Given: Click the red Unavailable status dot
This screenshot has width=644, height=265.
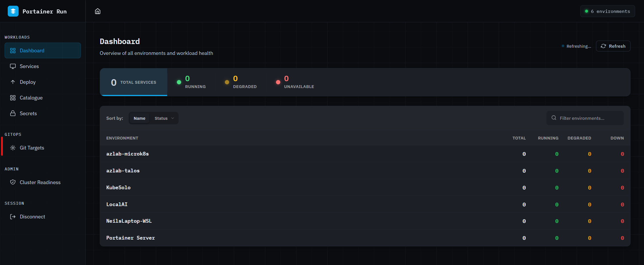Looking at the screenshot, I should [x=278, y=82].
